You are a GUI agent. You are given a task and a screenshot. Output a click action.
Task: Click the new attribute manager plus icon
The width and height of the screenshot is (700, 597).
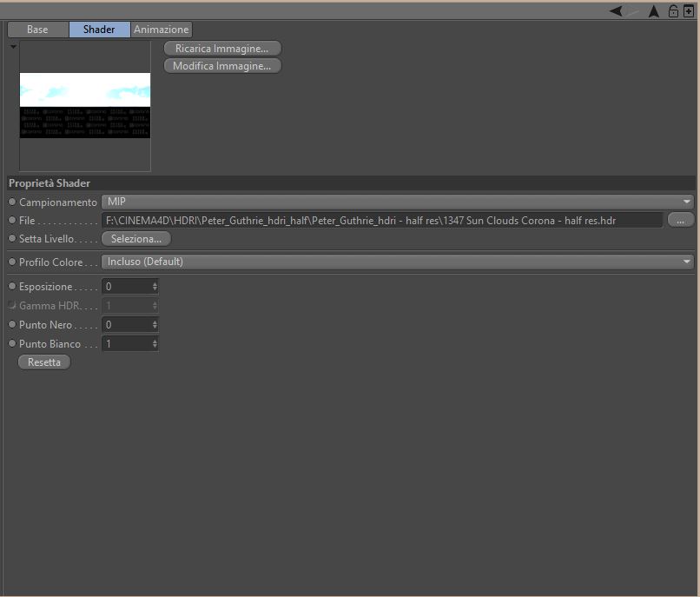(x=689, y=11)
